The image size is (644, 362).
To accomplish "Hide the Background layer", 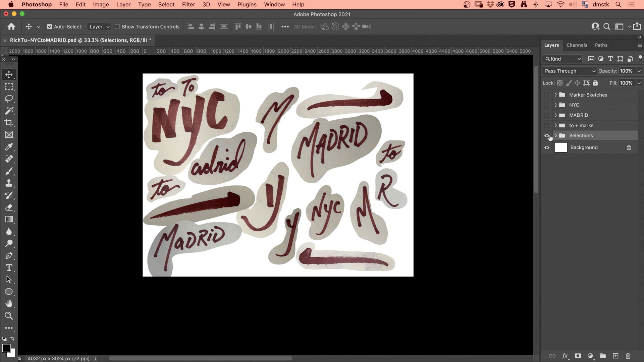I will pyautogui.click(x=547, y=147).
